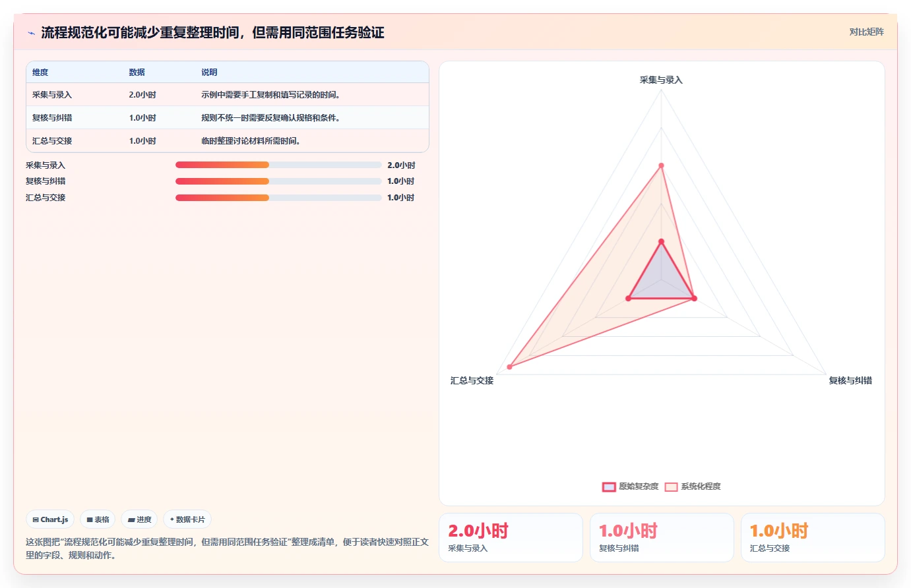Click the 2.0小时 value beside 采集与录入 bar

(401, 165)
